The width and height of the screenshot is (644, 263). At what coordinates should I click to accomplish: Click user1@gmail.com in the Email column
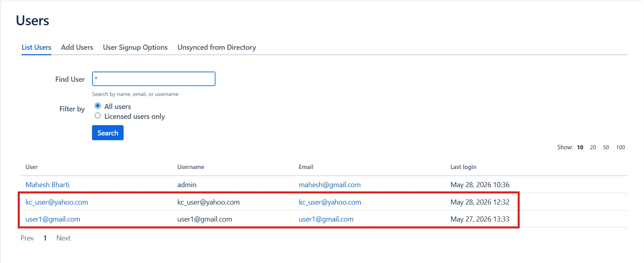click(326, 219)
